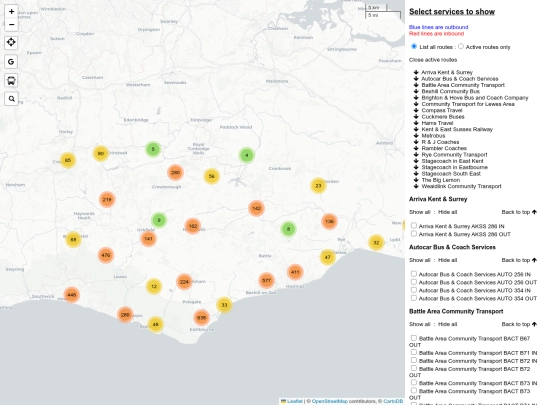The width and height of the screenshot is (540, 405).
Task: Jump to Stagecoach South East section
Action: pyautogui.click(x=451, y=174)
